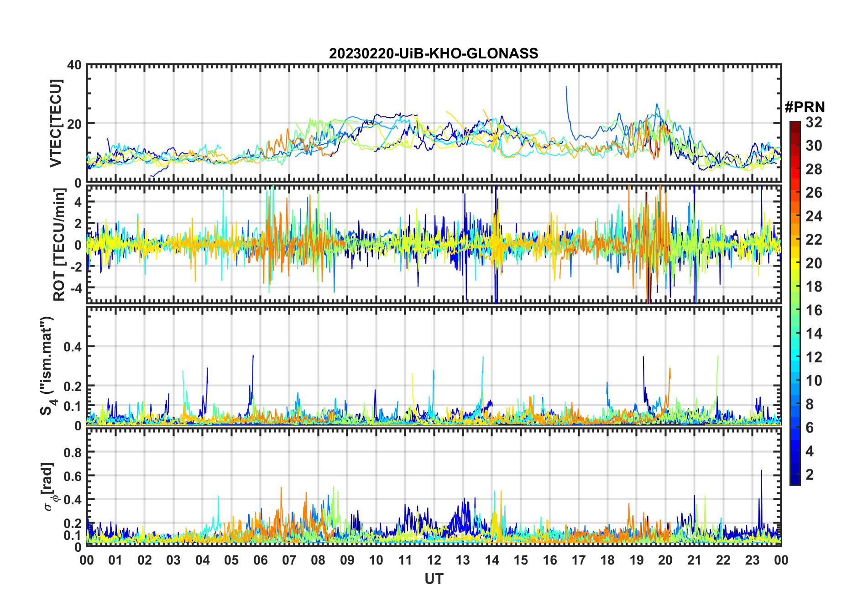Image resolution: width=868 pixels, height=607 pixels.
Task: Select the 28 label on the PRN colorbar
Action: click(x=814, y=169)
